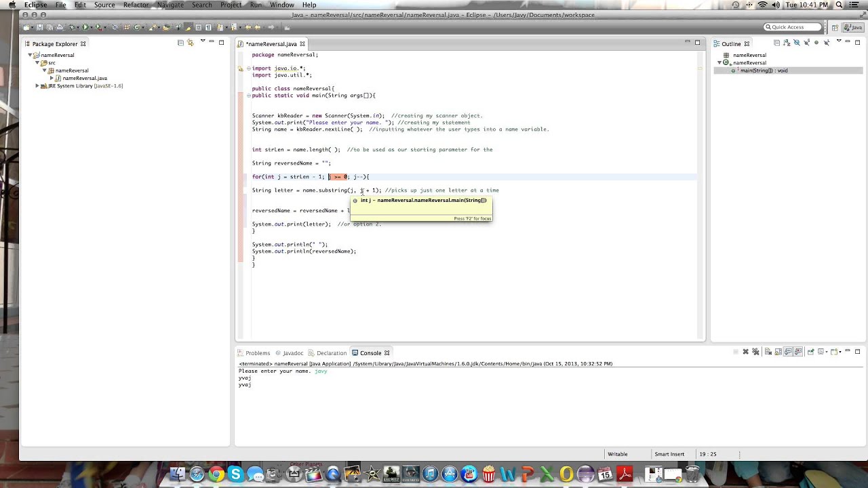Screen dimensions: 868x488
Task: Click the green Run button in toolbar
Action: coord(85,27)
